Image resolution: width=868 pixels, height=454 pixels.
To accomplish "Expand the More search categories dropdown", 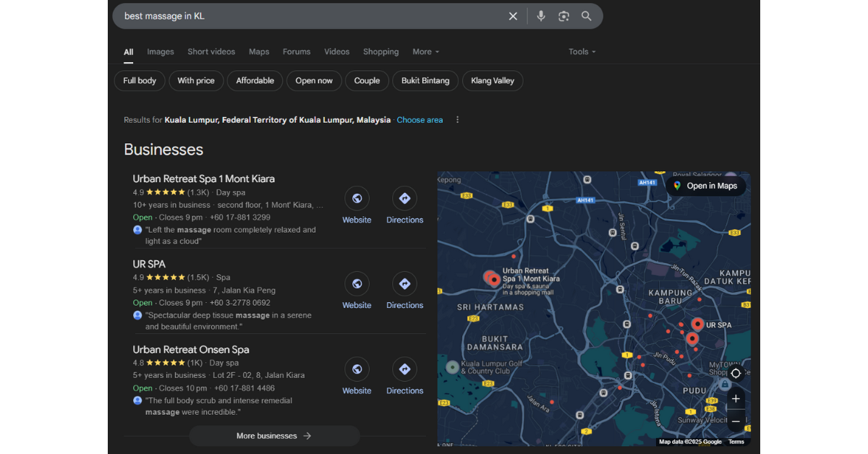I will tap(425, 52).
